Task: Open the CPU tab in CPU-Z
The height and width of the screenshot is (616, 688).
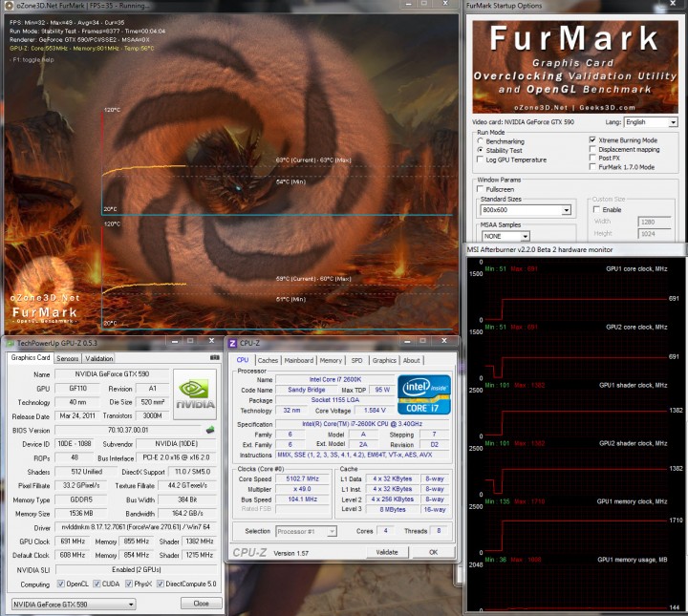Action: coord(243,360)
